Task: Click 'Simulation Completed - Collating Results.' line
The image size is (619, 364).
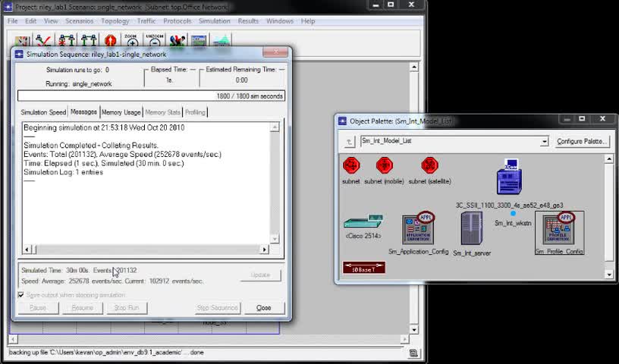Action: tap(91, 146)
